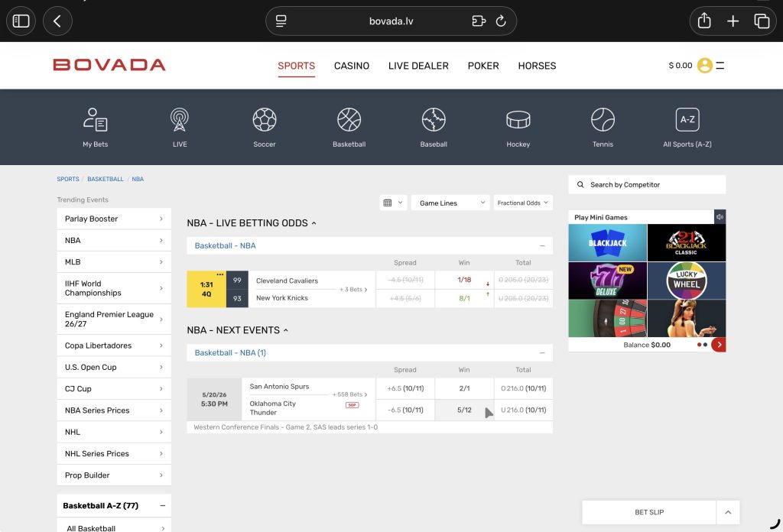
Task: Open the Cavaliers game options dots
Action: point(219,274)
